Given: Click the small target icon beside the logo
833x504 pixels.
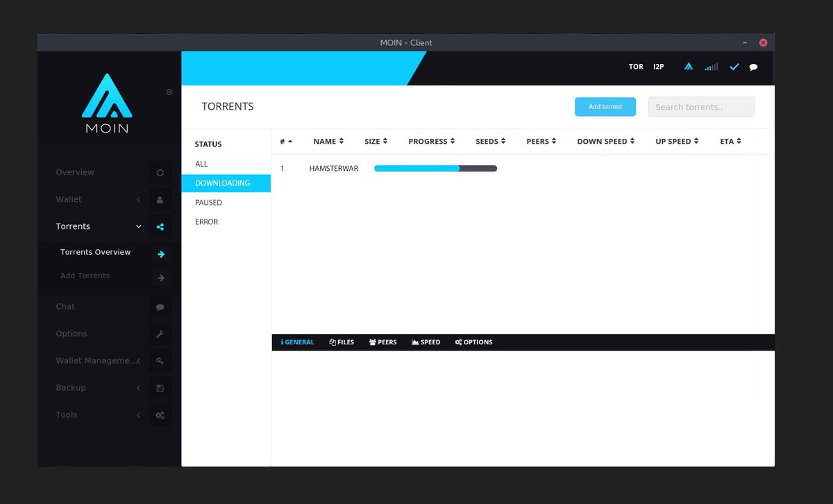Looking at the screenshot, I should 169,92.
